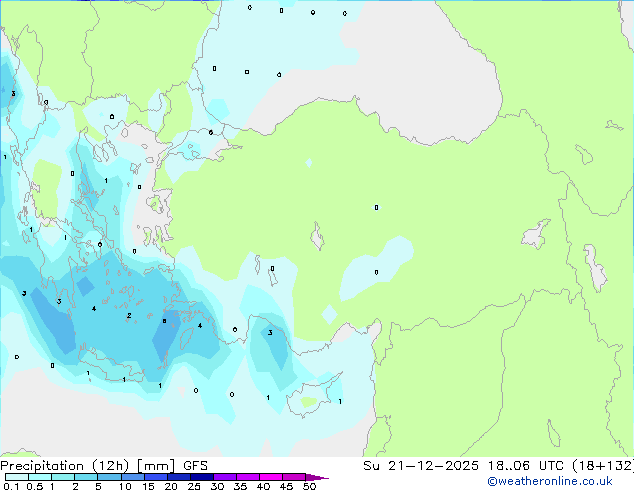
Task: Click the 30–35 mm violet legend swatch
Action: (224, 477)
